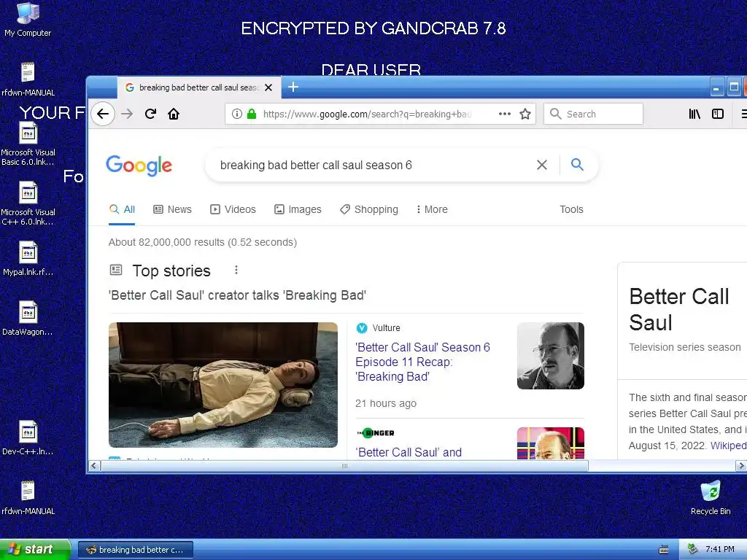Select the Mypal.lnk desktop file
The width and height of the screenshot is (747, 560).
(x=28, y=259)
